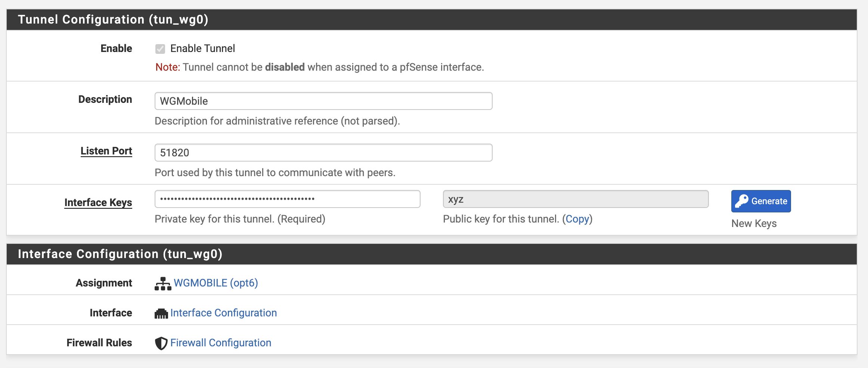Viewport: 868px width, 368px height.
Task: Click the network sitemap icon beside WGMOBILE
Action: [x=163, y=283]
